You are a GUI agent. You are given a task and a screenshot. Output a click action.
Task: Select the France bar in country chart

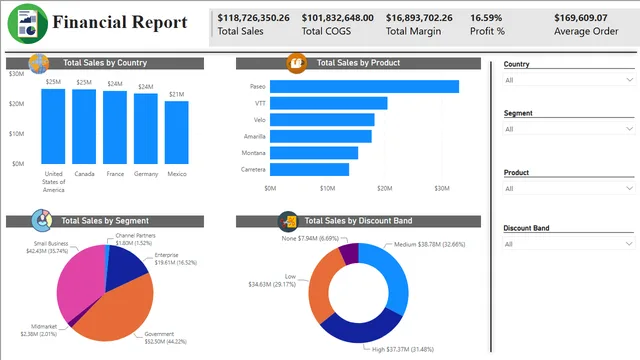click(115, 127)
